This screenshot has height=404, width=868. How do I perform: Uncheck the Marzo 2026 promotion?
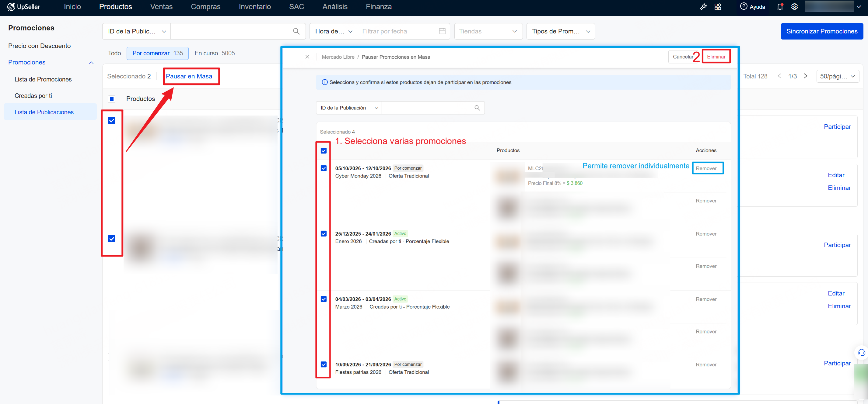click(x=324, y=299)
